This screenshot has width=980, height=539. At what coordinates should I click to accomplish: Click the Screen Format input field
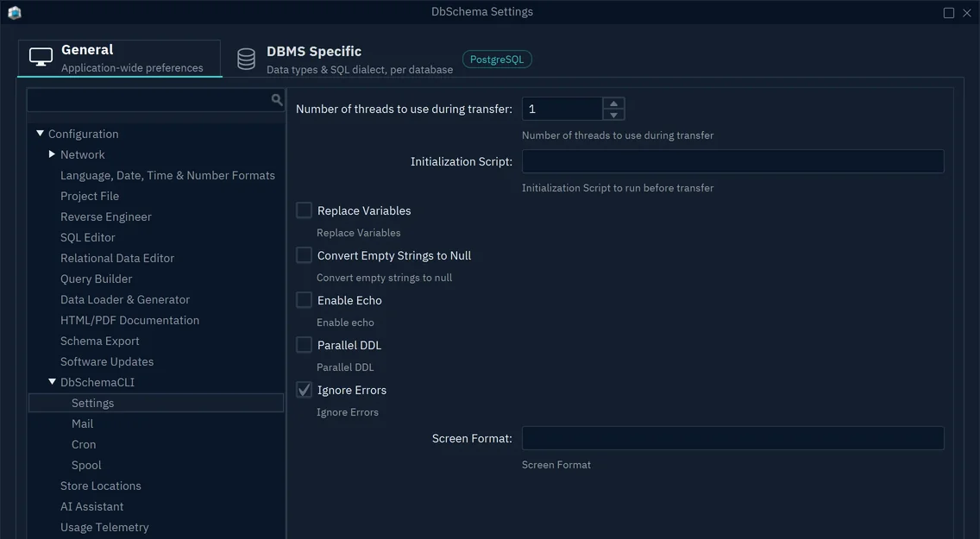(x=732, y=438)
